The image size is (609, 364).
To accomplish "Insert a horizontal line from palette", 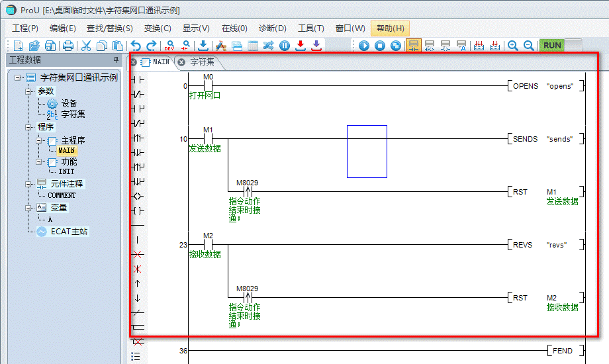I will 138,225.
